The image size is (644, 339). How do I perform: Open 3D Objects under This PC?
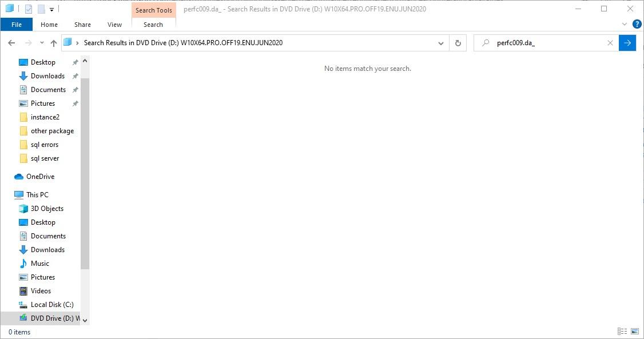(x=47, y=209)
